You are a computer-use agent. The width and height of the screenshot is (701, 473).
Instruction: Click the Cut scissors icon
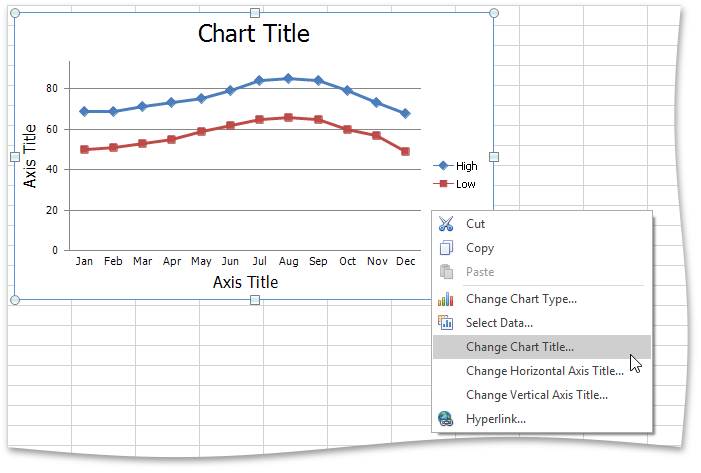tap(446, 224)
